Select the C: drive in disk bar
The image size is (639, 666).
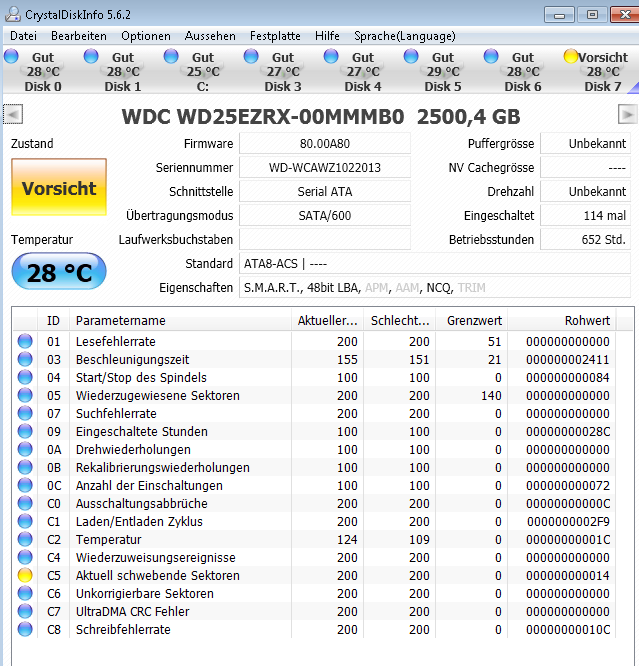203,71
